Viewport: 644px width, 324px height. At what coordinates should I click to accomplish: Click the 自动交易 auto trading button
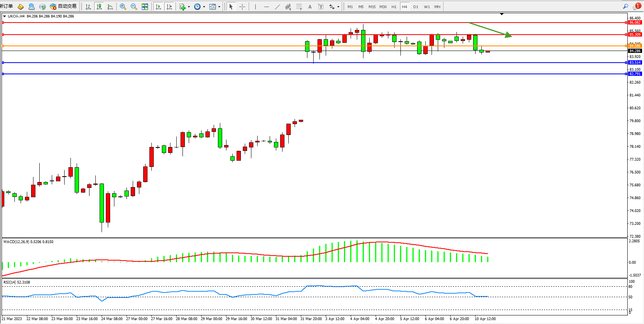pos(63,6)
